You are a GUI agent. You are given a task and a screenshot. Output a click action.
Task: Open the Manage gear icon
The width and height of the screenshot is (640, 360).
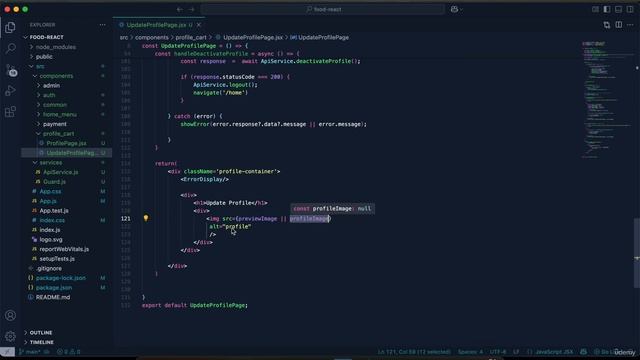pos(10,336)
